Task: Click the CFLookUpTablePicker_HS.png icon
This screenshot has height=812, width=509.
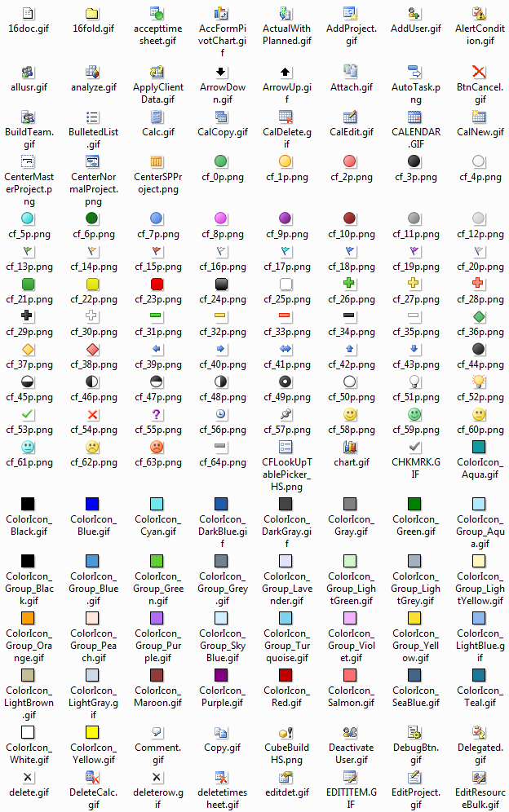Action: [285, 447]
